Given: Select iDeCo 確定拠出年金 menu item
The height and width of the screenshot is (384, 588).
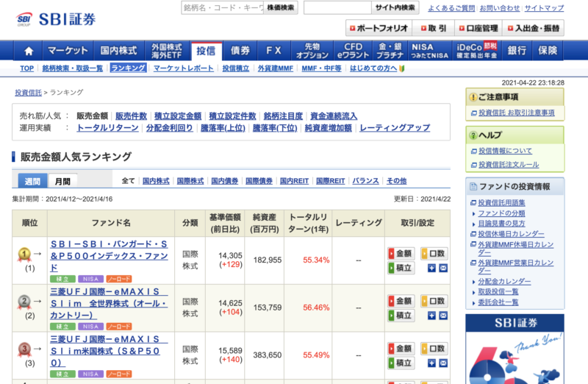Looking at the screenshot, I should pos(476,51).
